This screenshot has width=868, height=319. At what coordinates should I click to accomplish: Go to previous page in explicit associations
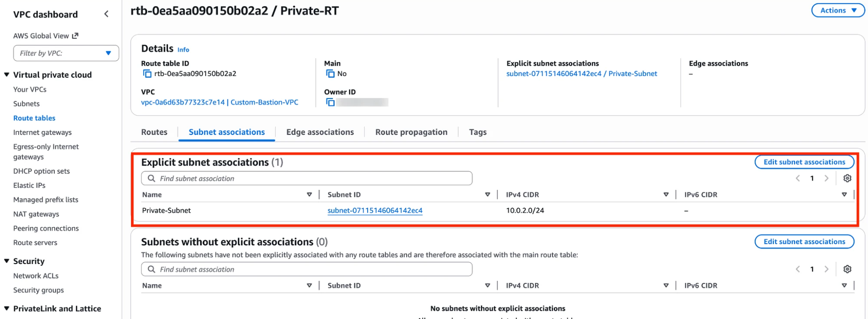pyautogui.click(x=797, y=178)
